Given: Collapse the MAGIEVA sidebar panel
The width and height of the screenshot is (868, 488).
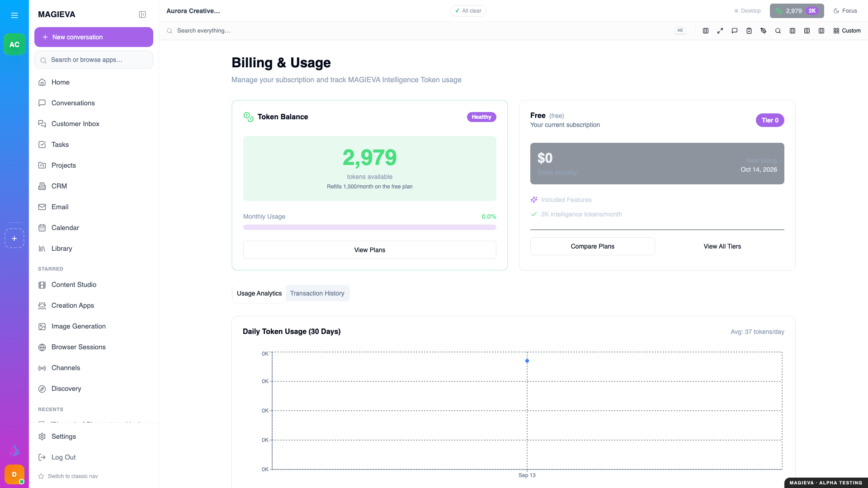Looking at the screenshot, I should tap(142, 14).
